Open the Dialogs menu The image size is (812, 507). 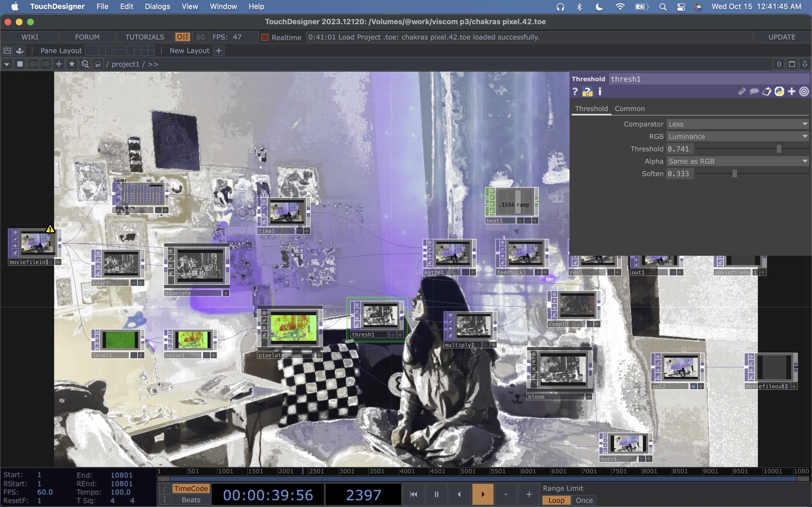(x=157, y=6)
